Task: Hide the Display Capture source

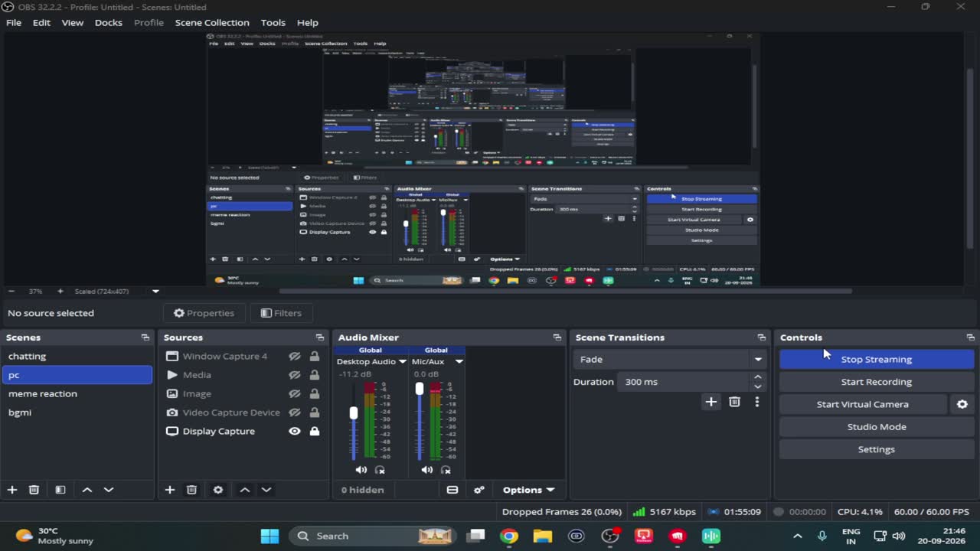Action: pyautogui.click(x=294, y=432)
